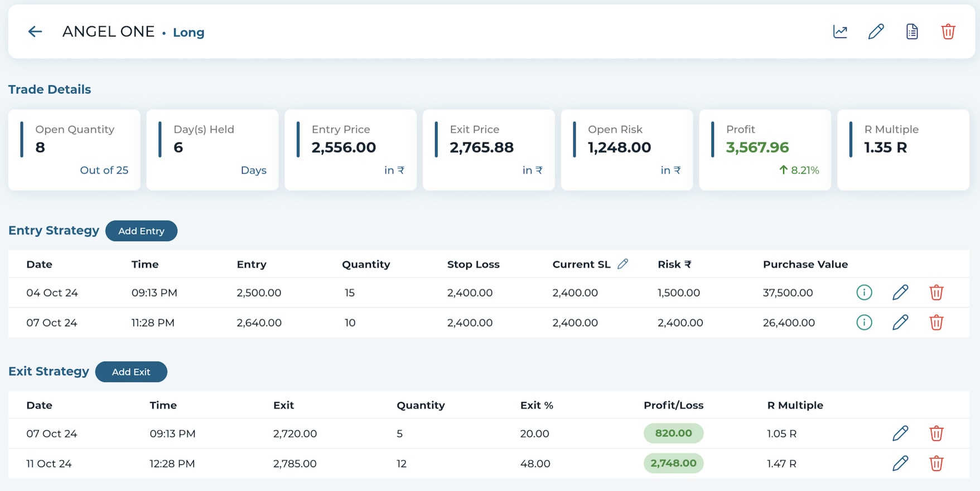
Task: Edit the 2,720.00 exit row
Action: point(900,433)
